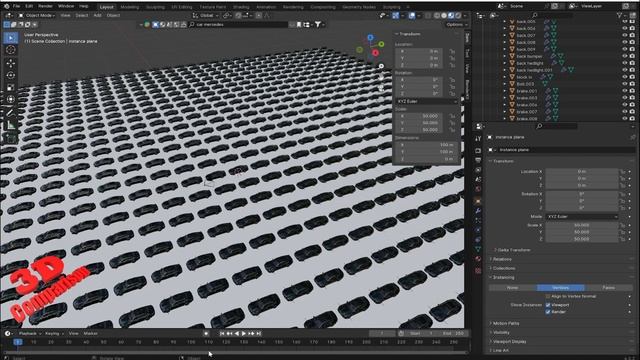Click the Location X field in sidebar
The image size is (640, 360).
pos(419,51)
